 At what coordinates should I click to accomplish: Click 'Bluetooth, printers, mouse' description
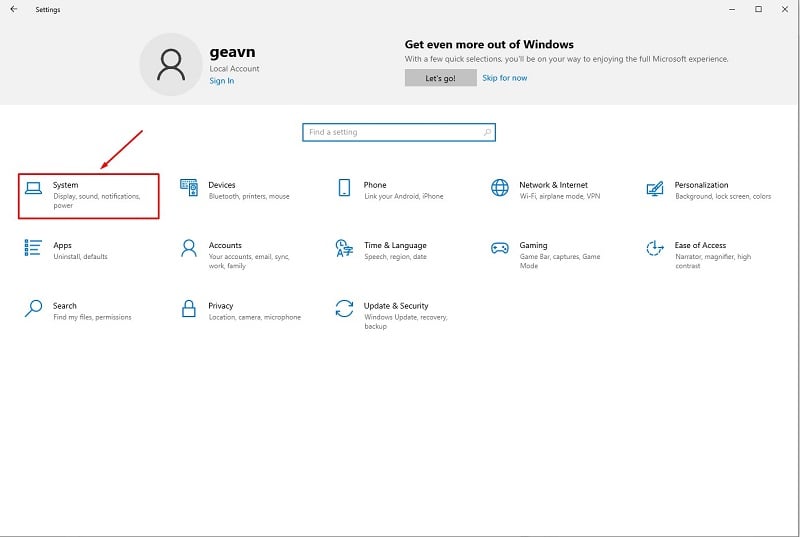249,196
